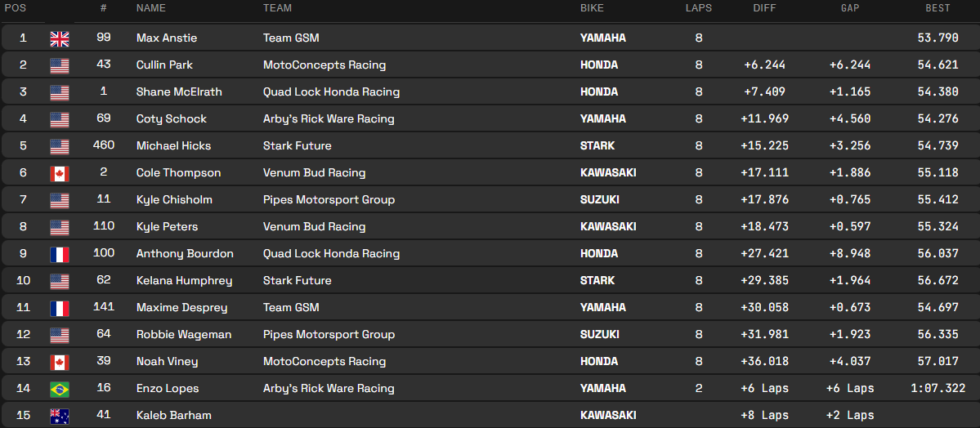Screen dimensions: 980x428
Task: Click rider number 460 in the table
Action: pyautogui.click(x=104, y=146)
